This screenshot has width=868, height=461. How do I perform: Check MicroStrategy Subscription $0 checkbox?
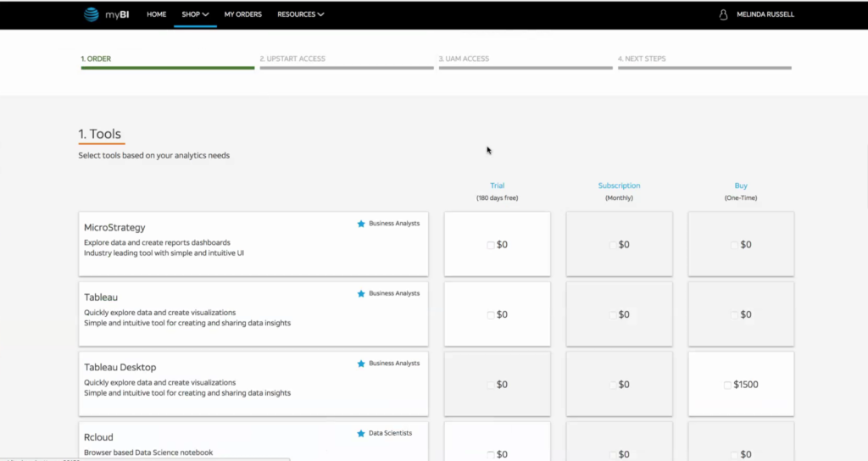(x=612, y=245)
